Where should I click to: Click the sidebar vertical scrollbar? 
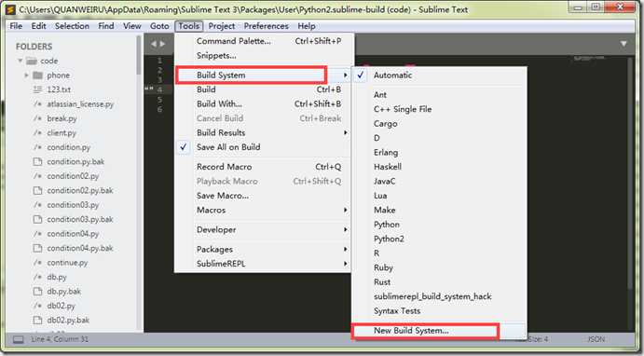click(x=139, y=55)
